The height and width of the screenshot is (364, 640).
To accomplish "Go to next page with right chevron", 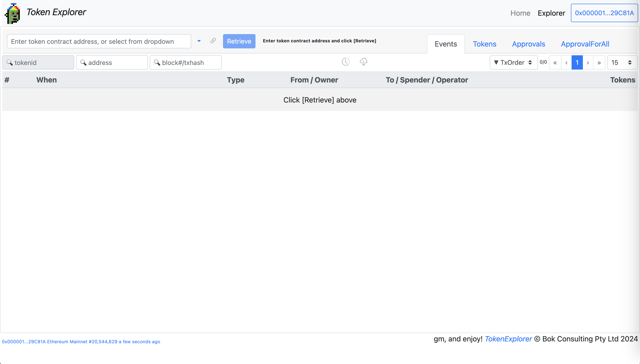I will pos(588,62).
